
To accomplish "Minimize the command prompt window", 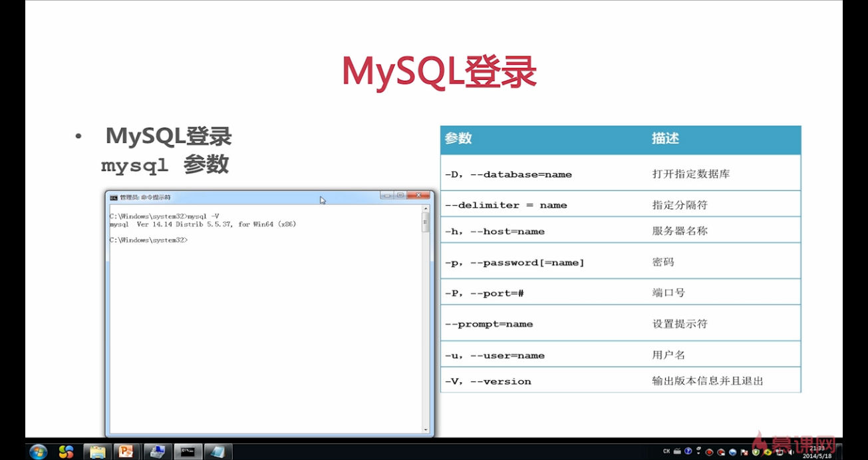I will [x=387, y=196].
